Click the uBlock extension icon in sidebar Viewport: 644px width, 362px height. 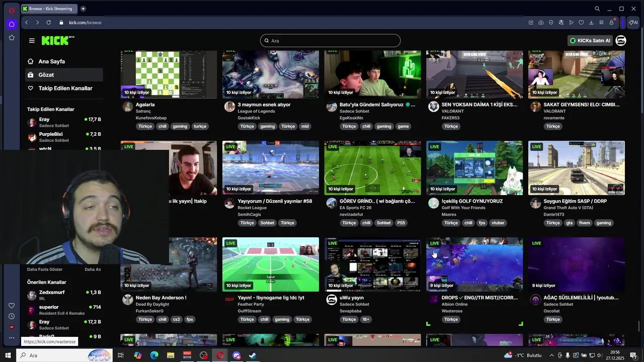pyautogui.click(x=12, y=327)
